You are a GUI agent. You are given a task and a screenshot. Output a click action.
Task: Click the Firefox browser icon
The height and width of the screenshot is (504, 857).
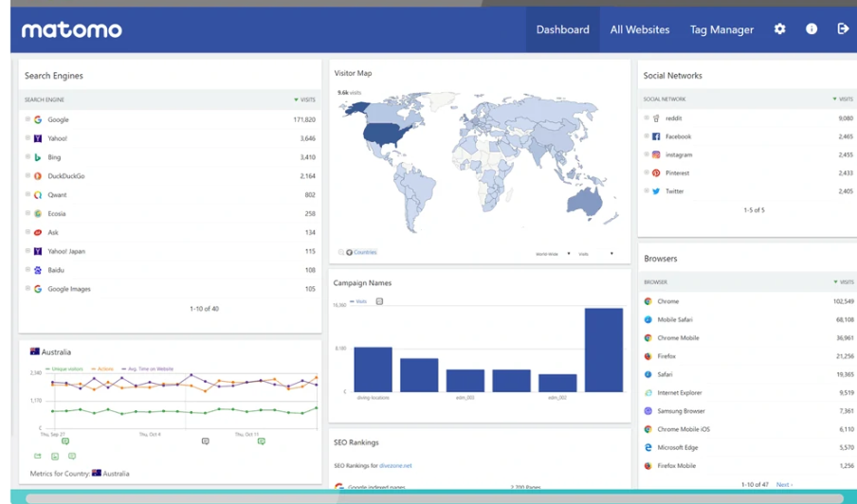click(648, 356)
